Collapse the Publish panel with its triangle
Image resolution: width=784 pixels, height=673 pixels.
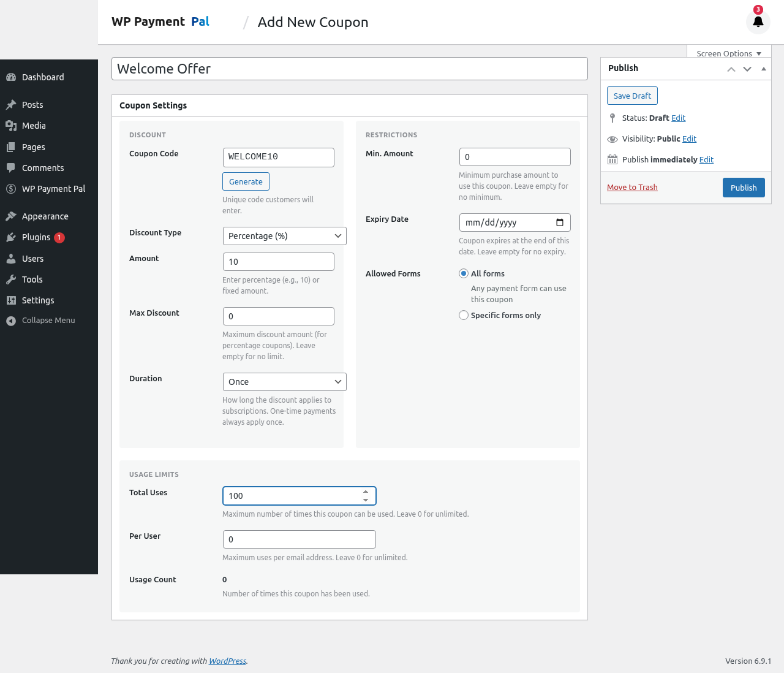pyautogui.click(x=763, y=69)
